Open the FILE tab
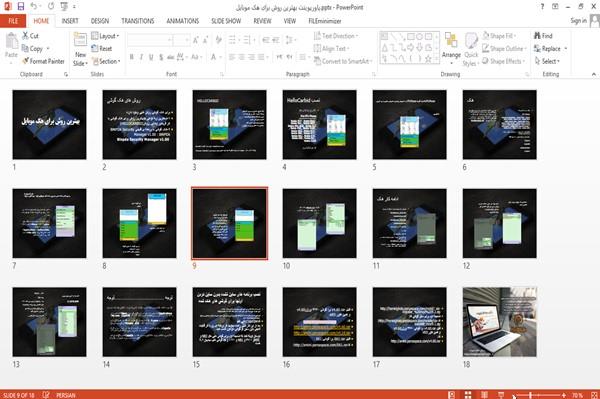This screenshot has height=399, width=600. (13, 21)
